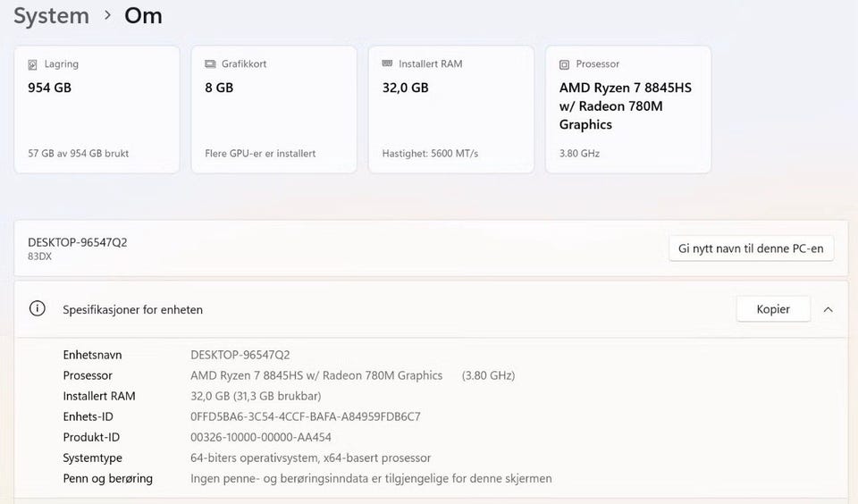Click the Enhets-ID value text
Viewport: 858px width, 504px height.
[305, 416]
